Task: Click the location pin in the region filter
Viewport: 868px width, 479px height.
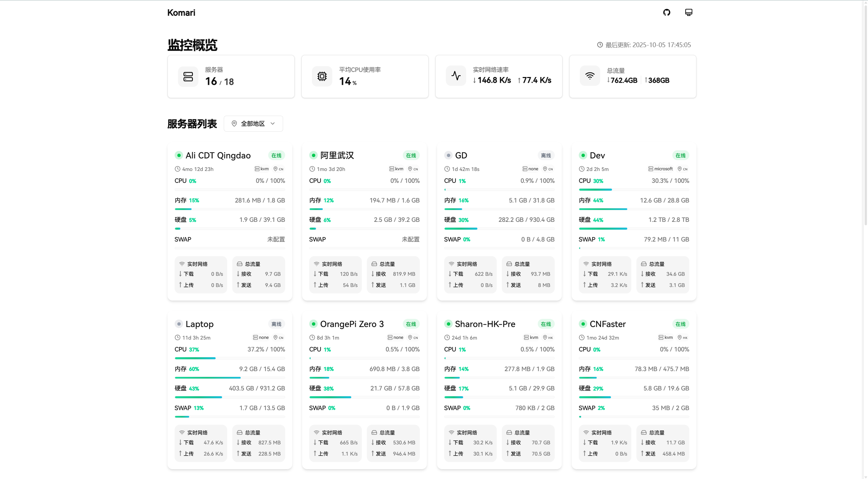Action: (234, 123)
